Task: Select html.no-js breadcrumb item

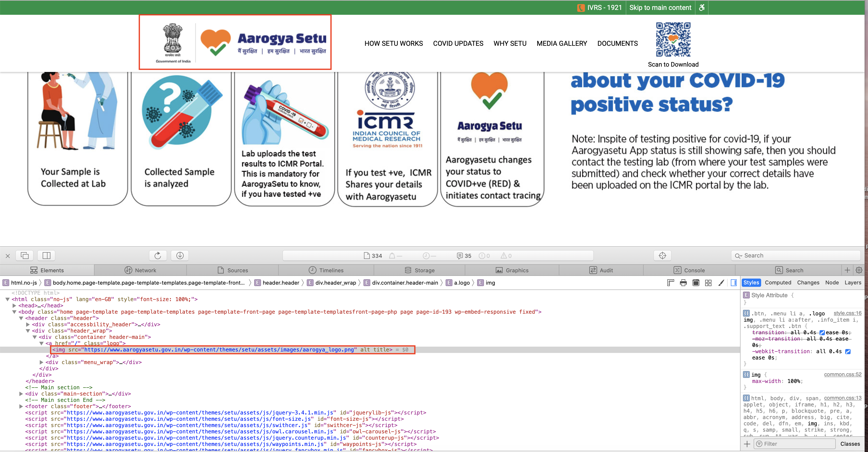Action: coord(20,283)
